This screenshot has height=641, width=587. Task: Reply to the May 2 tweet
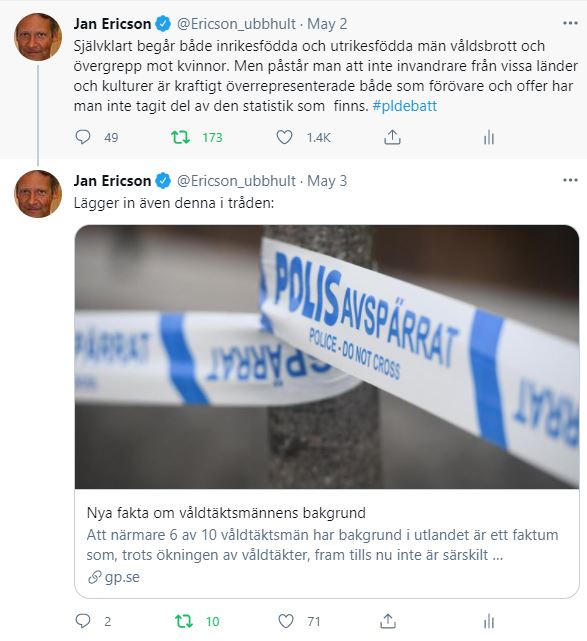pos(83,137)
